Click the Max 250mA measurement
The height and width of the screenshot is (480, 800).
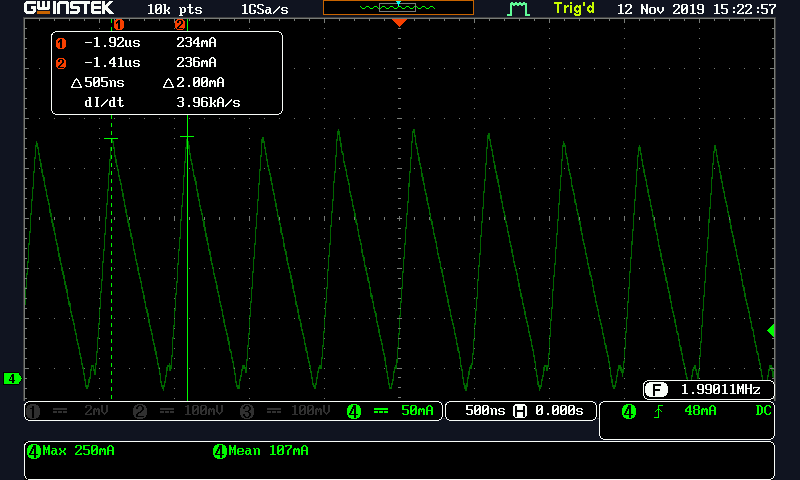[79, 450]
